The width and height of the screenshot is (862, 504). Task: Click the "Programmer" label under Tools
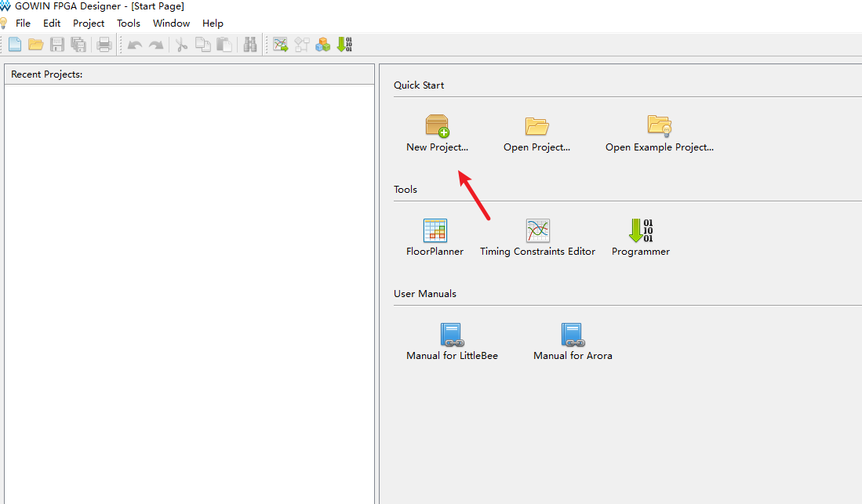coord(641,251)
